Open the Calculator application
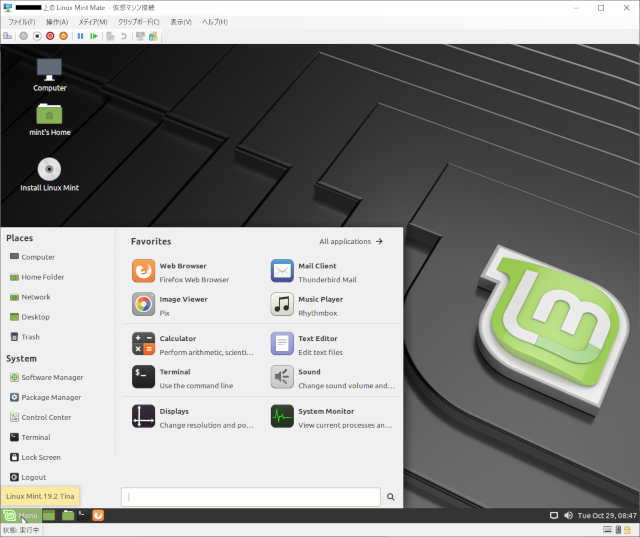Viewport: 640px width, 537px height. coord(192,344)
